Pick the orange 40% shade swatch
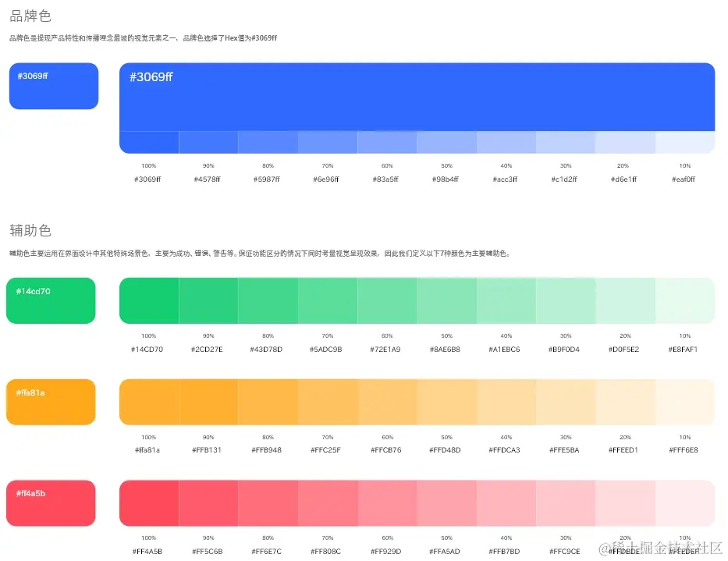Viewport: 728px width, 561px height. [506, 402]
